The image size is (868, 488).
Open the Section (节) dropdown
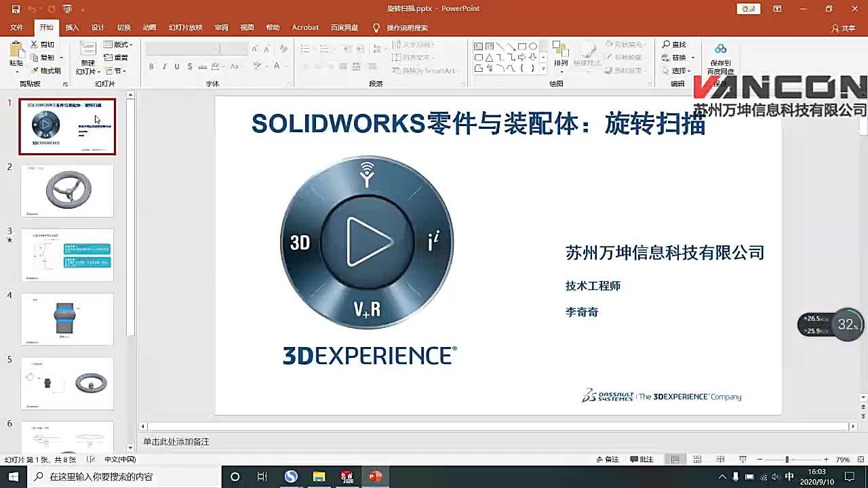[115, 70]
